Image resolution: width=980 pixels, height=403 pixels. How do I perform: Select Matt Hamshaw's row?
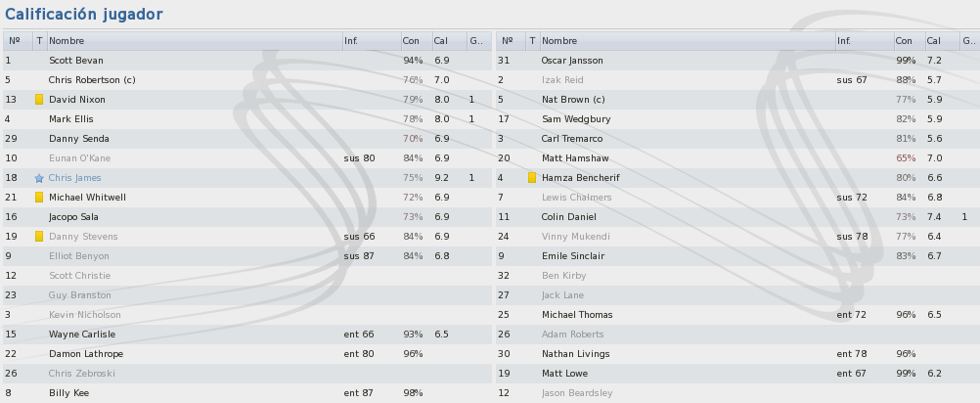tap(738, 158)
